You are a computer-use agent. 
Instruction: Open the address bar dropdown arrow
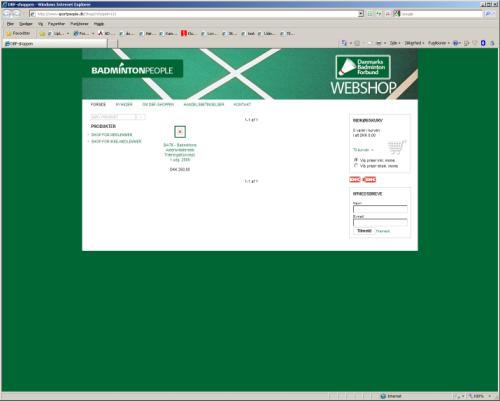pos(361,14)
